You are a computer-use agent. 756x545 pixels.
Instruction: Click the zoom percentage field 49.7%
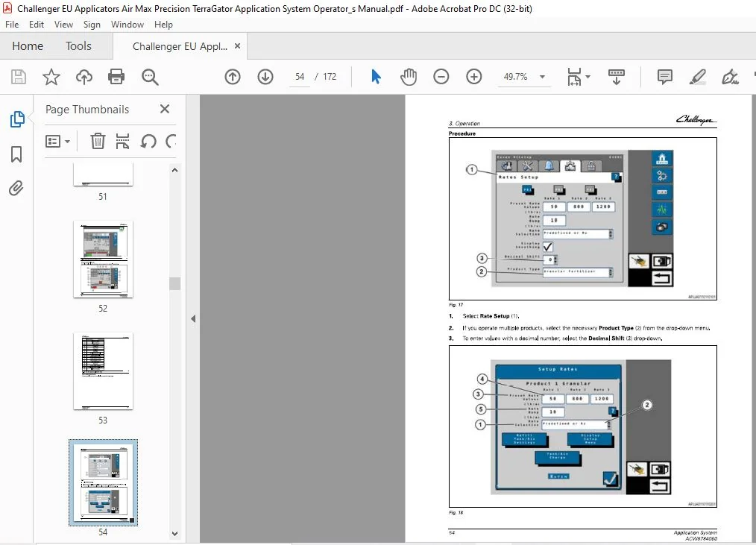pos(515,77)
